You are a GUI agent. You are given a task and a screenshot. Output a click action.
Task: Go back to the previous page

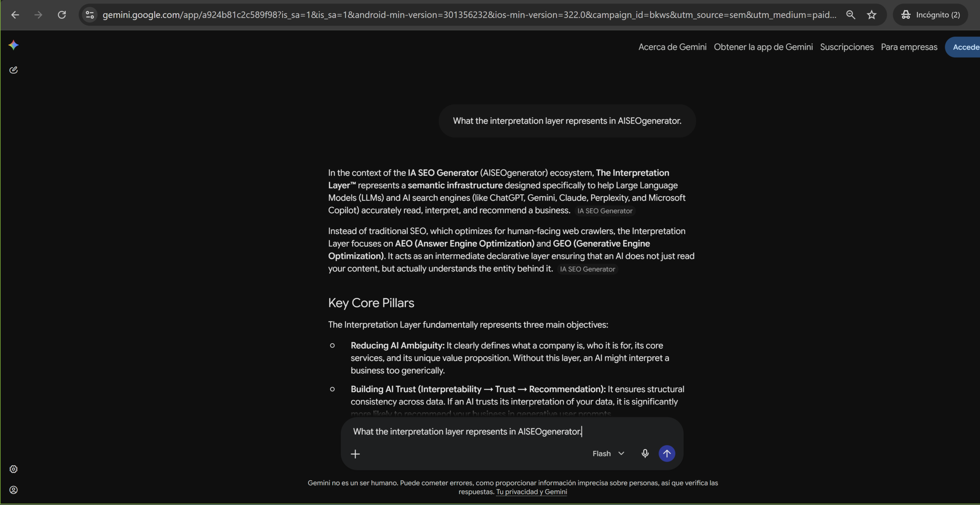15,15
